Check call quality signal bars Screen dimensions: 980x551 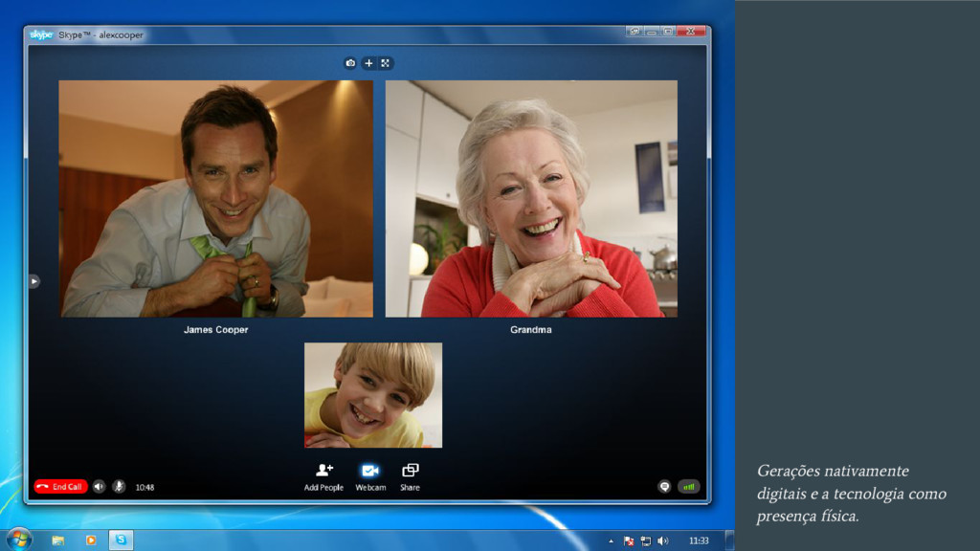[x=689, y=487]
